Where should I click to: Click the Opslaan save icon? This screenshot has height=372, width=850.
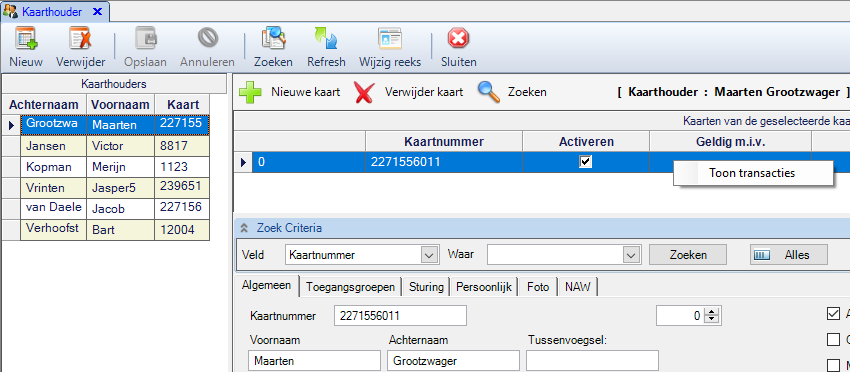point(146,39)
